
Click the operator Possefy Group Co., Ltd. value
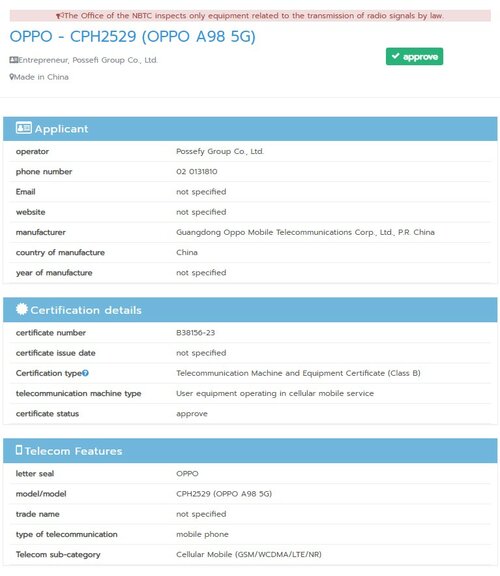220,152
